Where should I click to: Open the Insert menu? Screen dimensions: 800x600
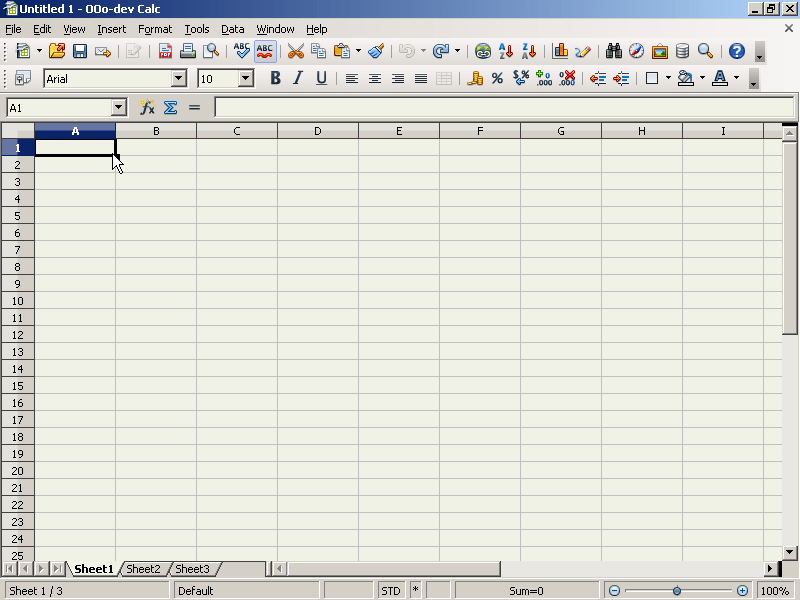(111, 29)
